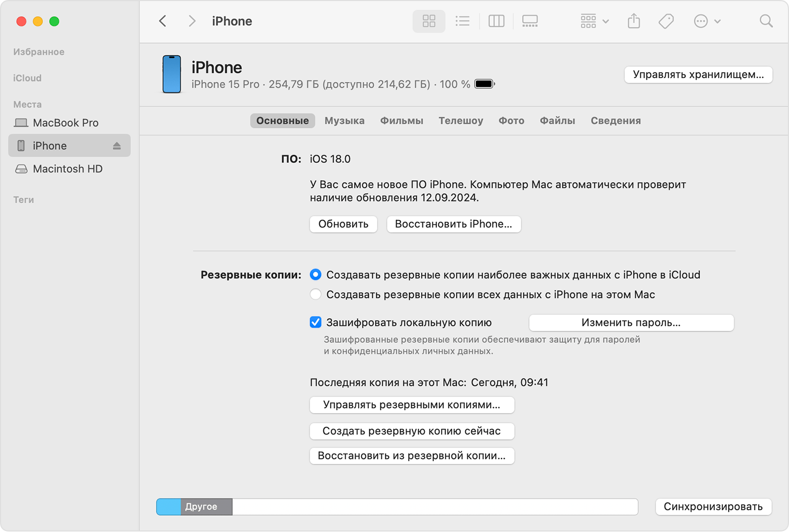Open the Сведения tab
The height and width of the screenshot is (532, 789).
616,121
